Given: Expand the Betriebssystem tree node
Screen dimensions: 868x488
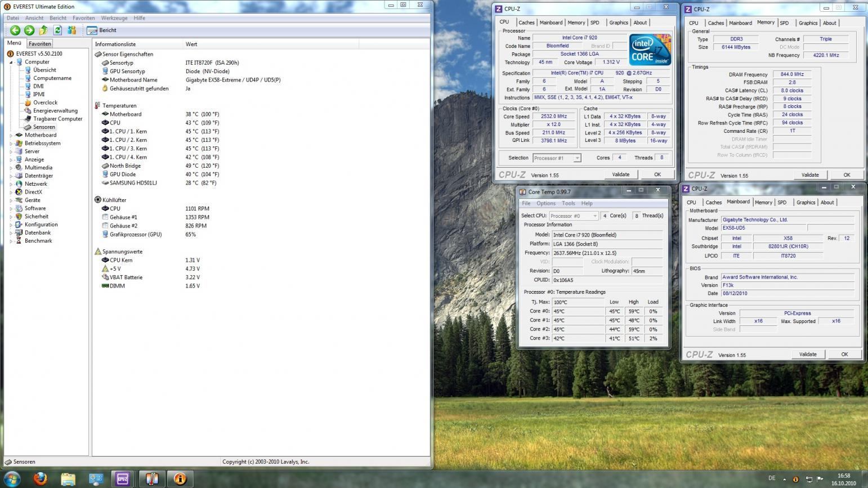Looking at the screenshot, I should pos(11,144).
